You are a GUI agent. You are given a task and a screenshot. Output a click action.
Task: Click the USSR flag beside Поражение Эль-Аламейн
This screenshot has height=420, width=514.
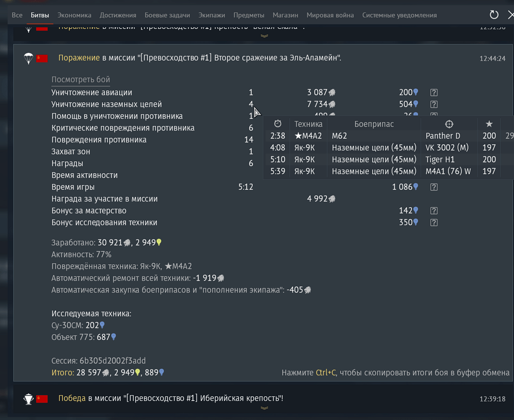pos(42,59)
